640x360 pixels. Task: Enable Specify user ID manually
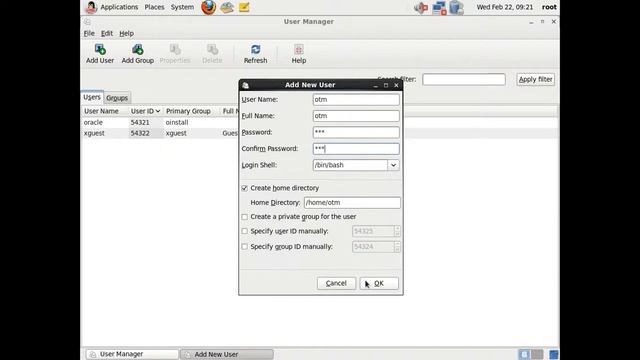(x=244, y=231)
